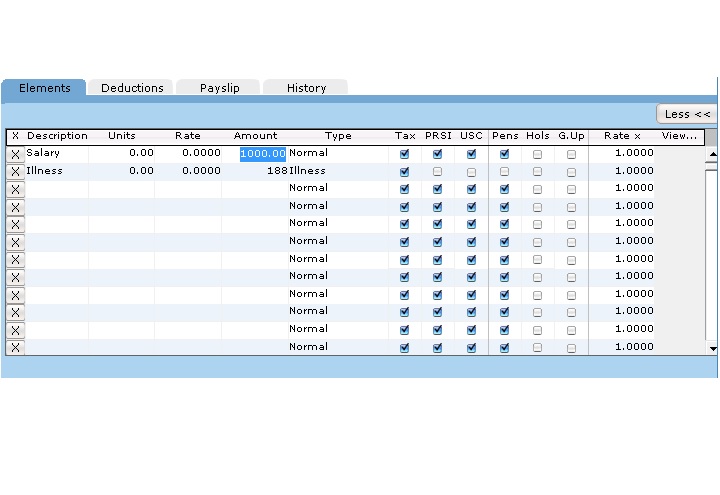
Task: Click the X delete icon for Salary row
Action: click(x=15, y=155)
